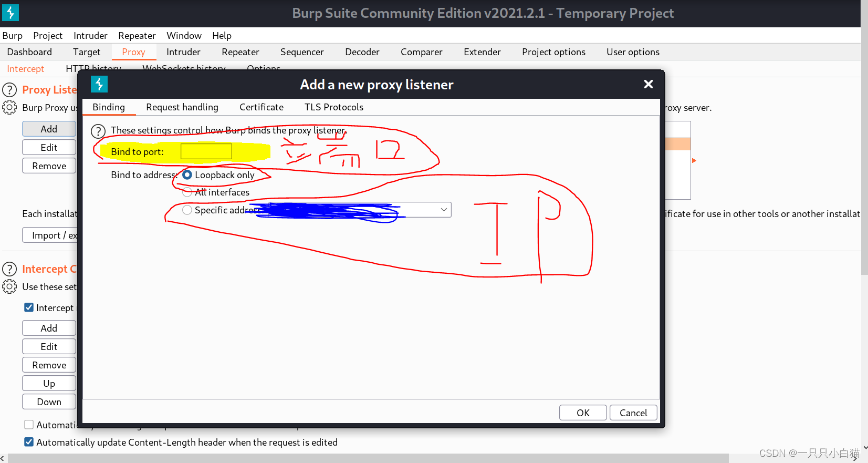The width and height of the screenshot is (868, 463).
Task: Open the Repeater menu
Action: coord(137,36)
